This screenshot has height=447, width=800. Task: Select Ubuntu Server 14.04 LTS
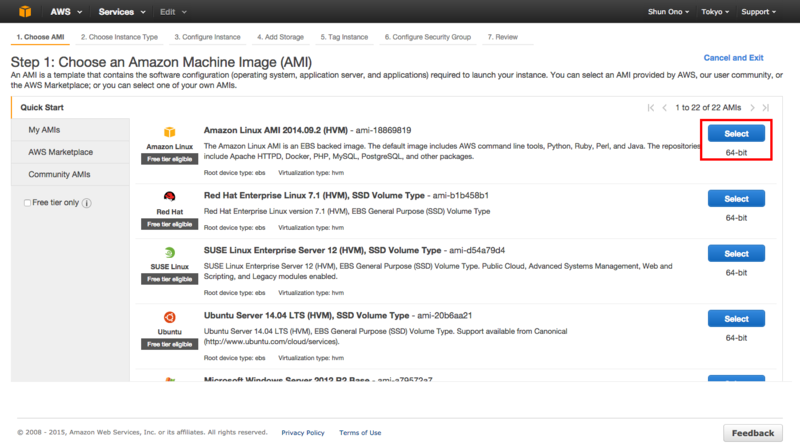coord(736,318)
